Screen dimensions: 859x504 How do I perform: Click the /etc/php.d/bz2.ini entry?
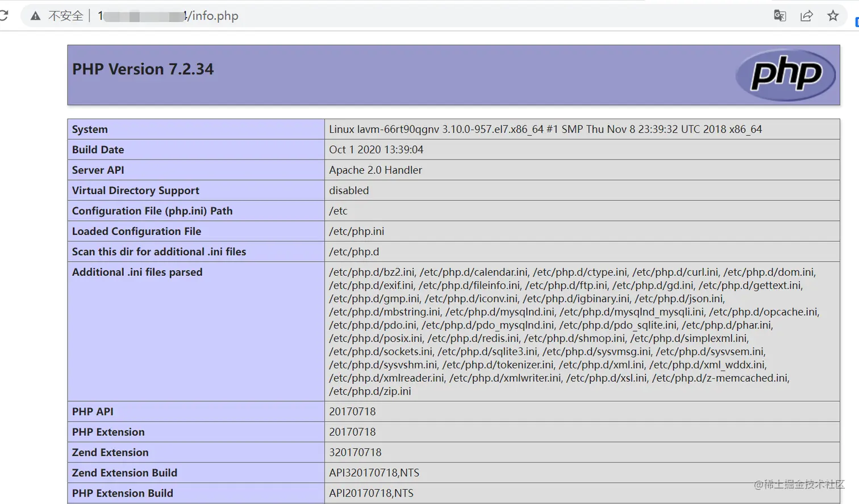click(372, 272)
